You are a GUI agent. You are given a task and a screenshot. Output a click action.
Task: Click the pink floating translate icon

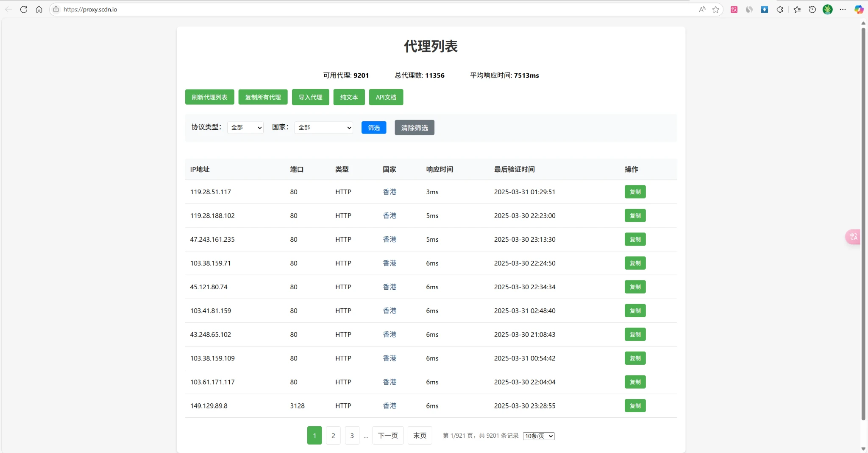pos(853,237)
